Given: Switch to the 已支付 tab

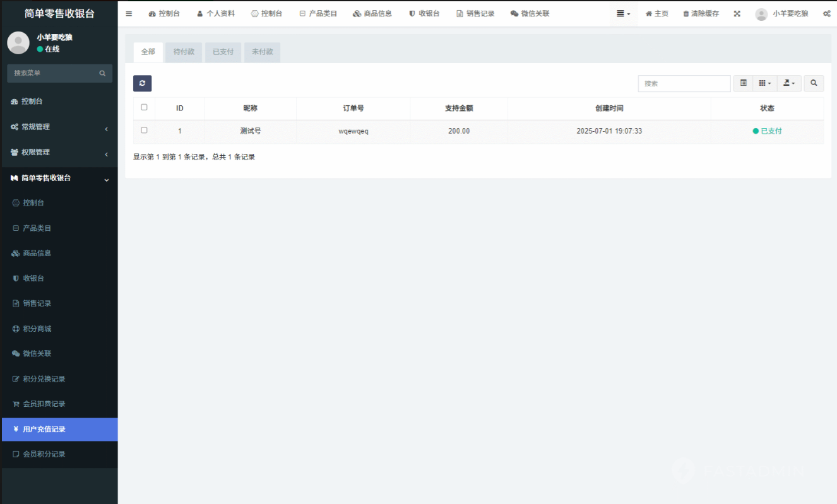Looking at the screenshot, I should [223, 52].
